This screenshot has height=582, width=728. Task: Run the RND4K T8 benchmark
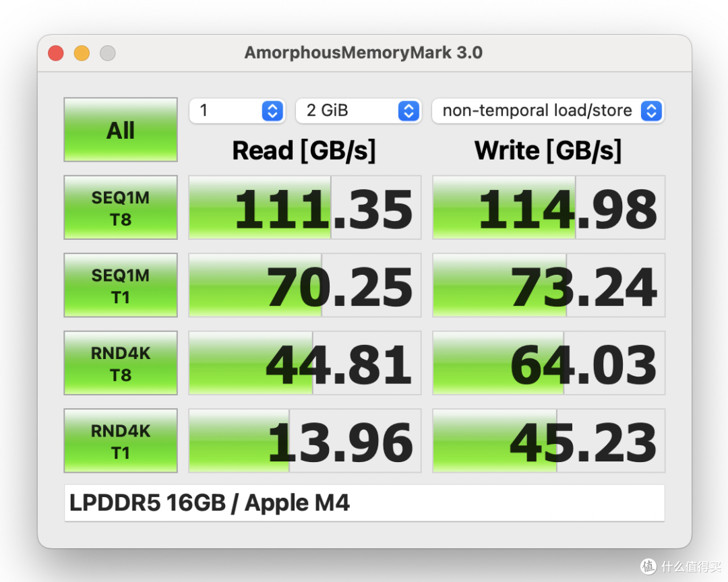[121, 363]
